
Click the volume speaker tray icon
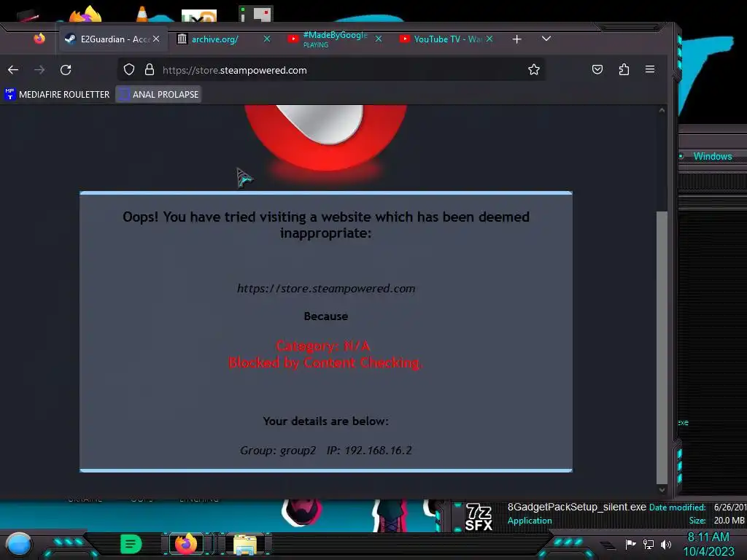click(x=666, y=544)
